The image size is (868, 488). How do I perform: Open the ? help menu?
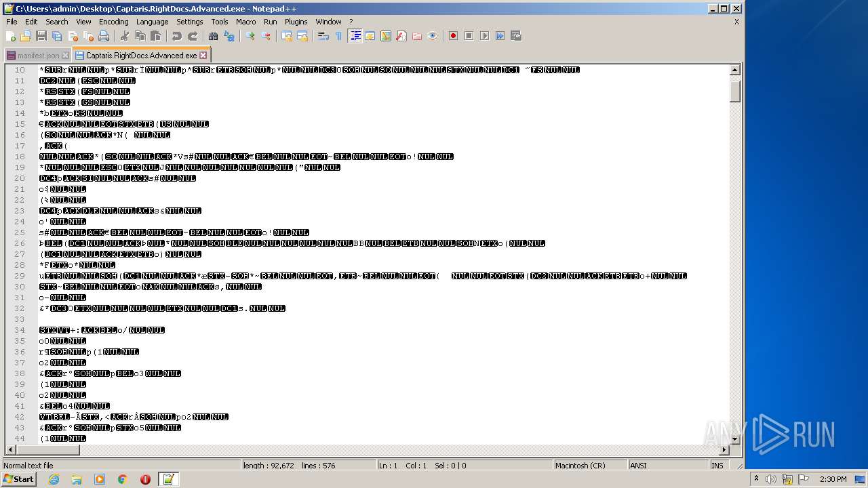pyautogui.click(x=351, y=22)
